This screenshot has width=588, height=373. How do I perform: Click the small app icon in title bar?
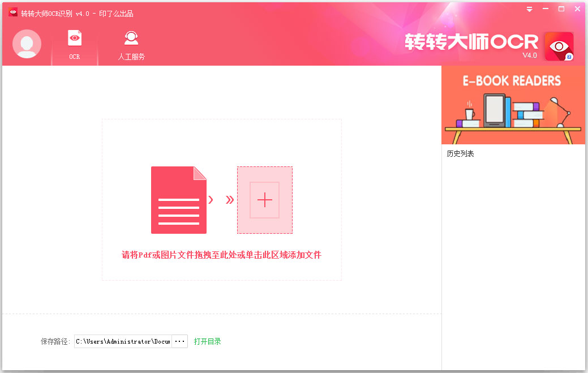[x=13, y=12]
